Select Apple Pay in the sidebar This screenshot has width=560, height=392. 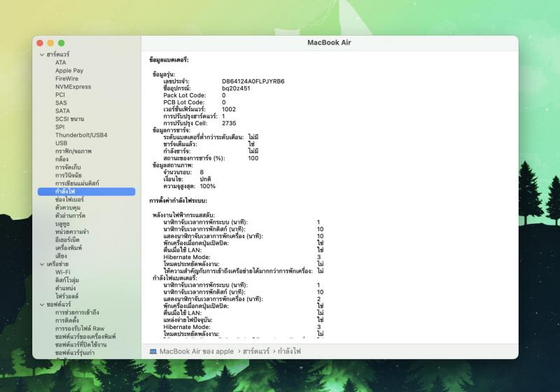coord(69,71)
